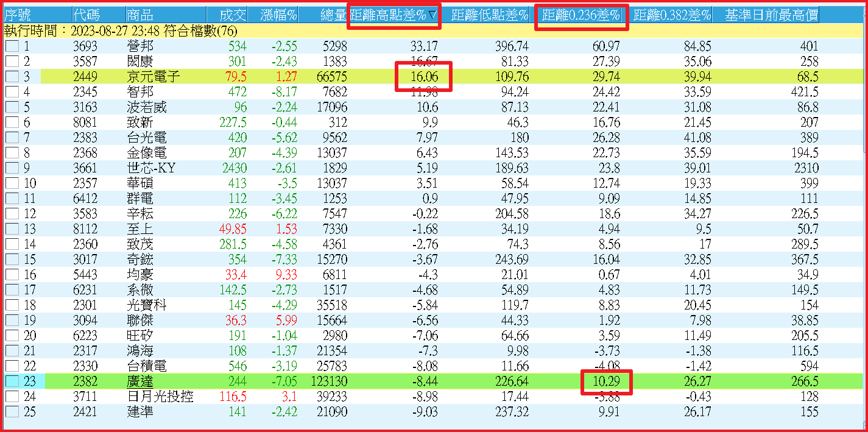Toggle checkbox for row 23 廣達

tap(12, 381)
